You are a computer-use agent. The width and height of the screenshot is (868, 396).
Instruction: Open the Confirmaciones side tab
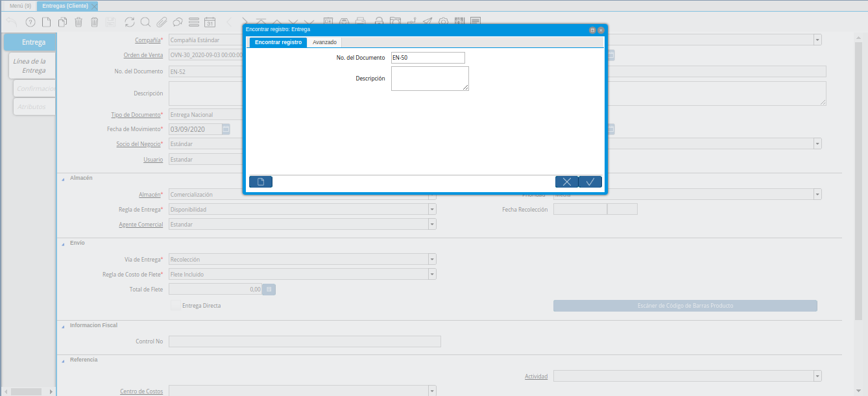(x=36, y=88)
